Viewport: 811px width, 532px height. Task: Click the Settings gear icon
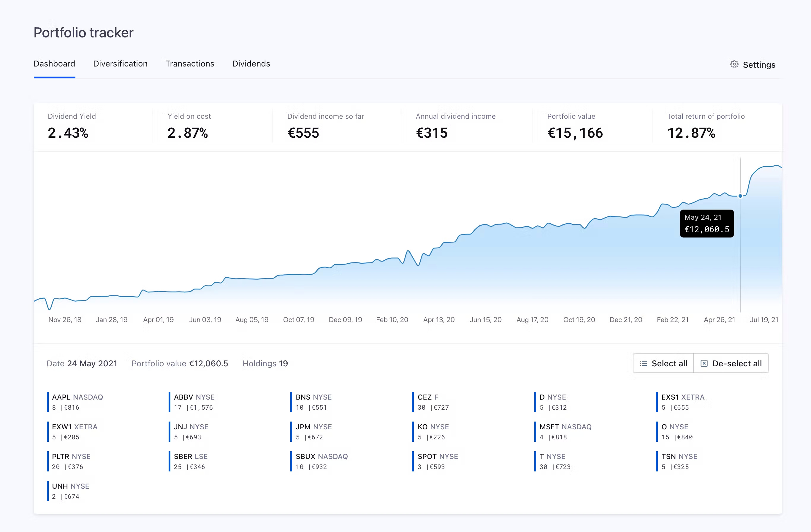pos(734,64)
